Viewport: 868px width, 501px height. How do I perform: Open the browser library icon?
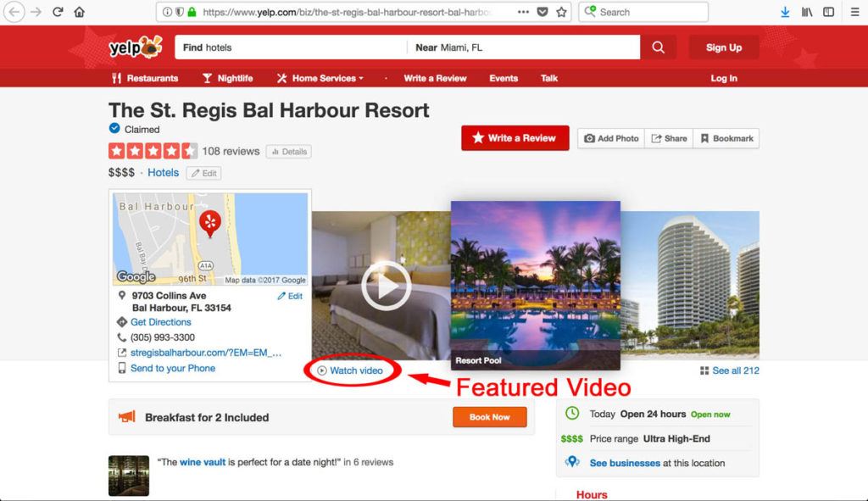click(807, 12)
